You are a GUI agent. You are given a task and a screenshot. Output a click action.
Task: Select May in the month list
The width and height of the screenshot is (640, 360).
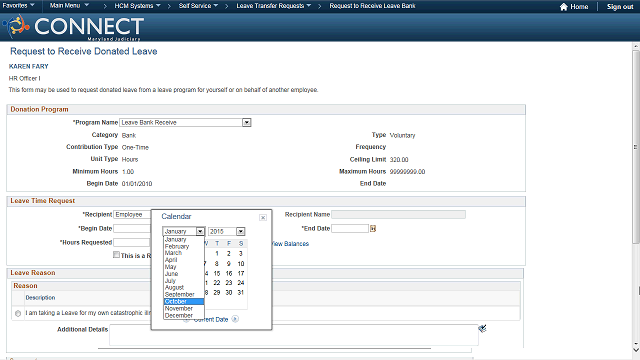point(184,267)
